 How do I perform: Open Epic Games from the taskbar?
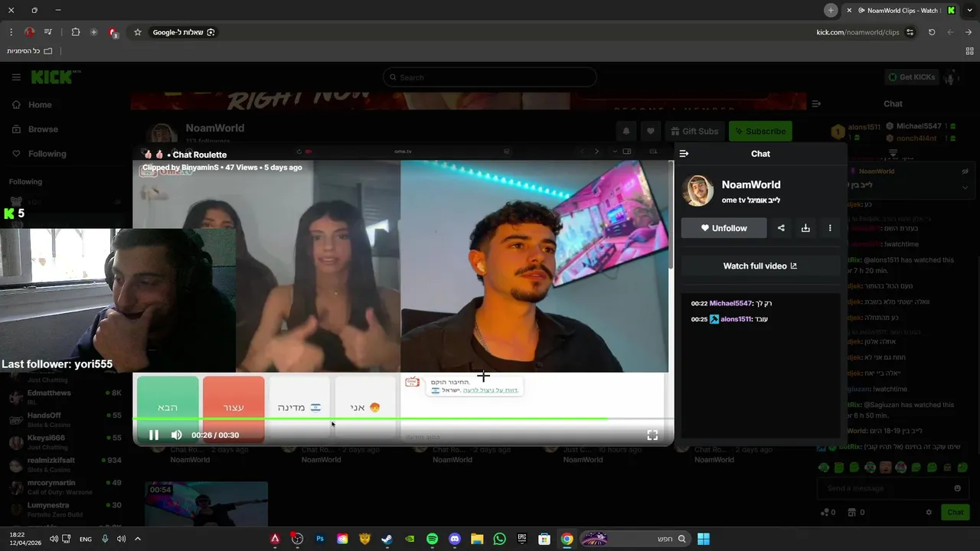pyautogui.click(x=522, y=539)
